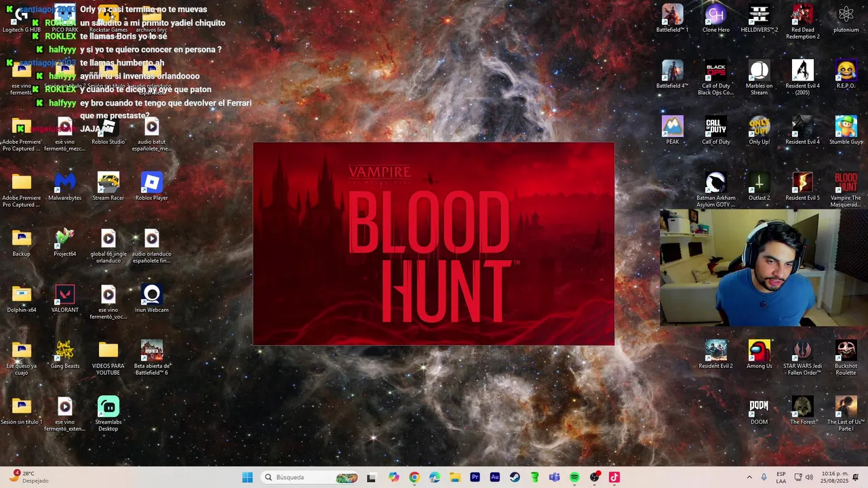Select the Buckshot Roulette icon

coord(846,357)
